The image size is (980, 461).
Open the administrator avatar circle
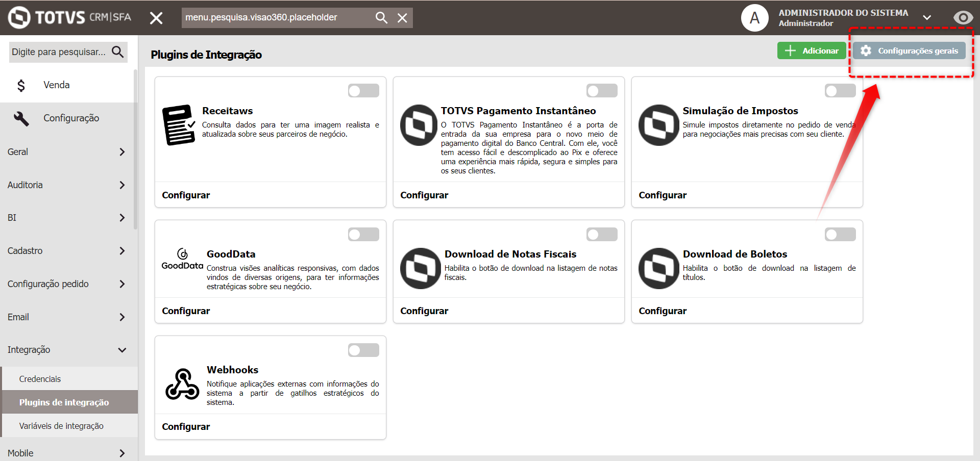(x=754, y=18)
